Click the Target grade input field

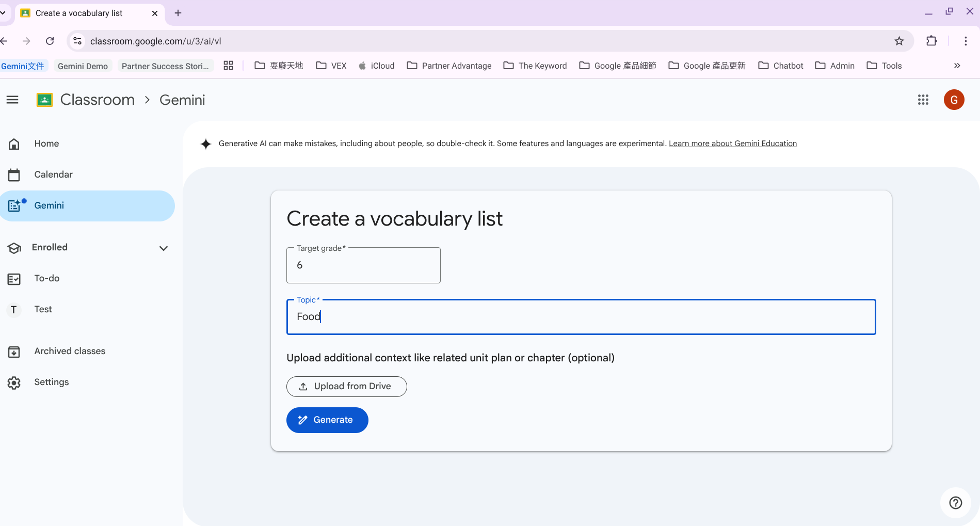[363, 265]
